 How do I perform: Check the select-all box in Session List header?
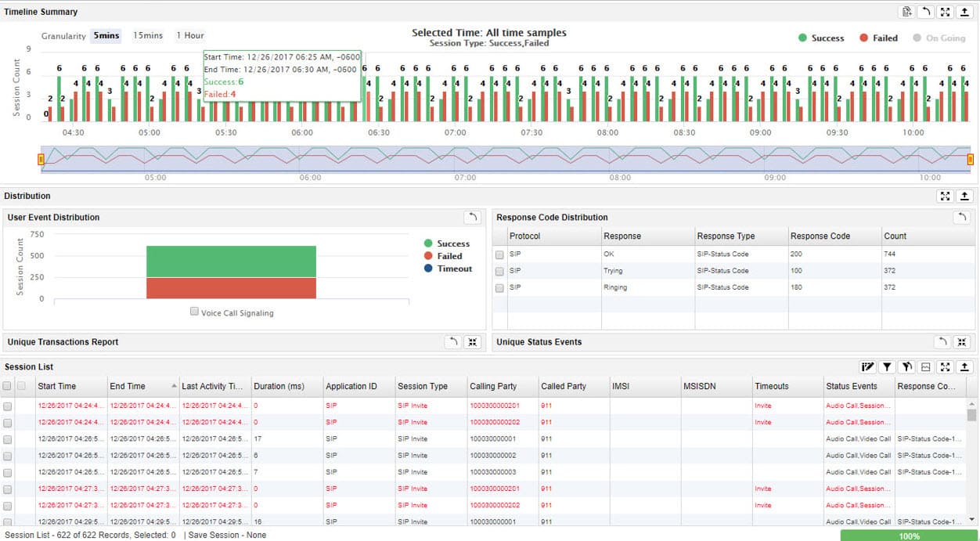[8, 386]
